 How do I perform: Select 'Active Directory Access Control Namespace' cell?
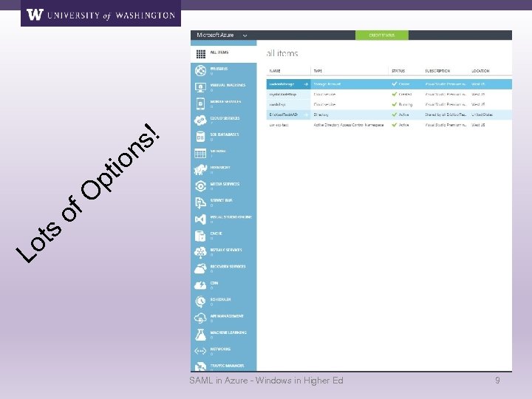(349, 125)
